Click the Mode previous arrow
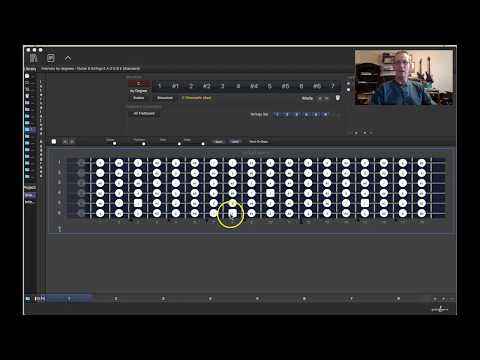The height and width of the screenshot is (360, 480). click(320, 98)
